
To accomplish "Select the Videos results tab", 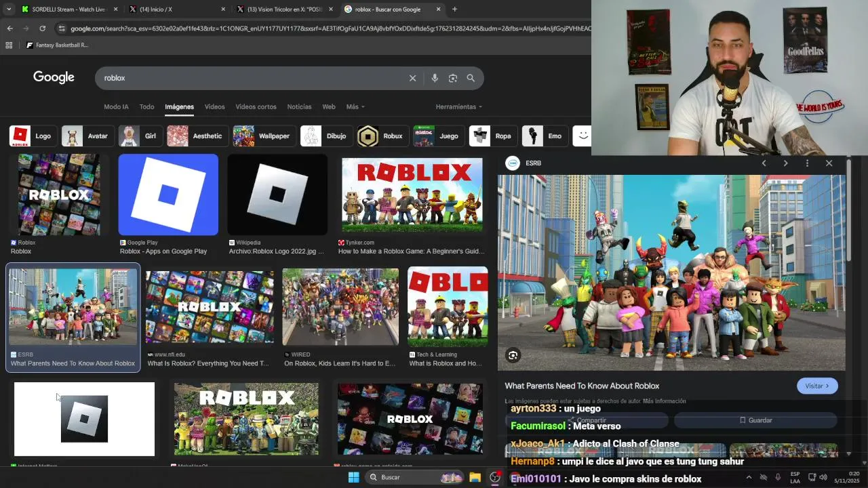I will 214,106.
